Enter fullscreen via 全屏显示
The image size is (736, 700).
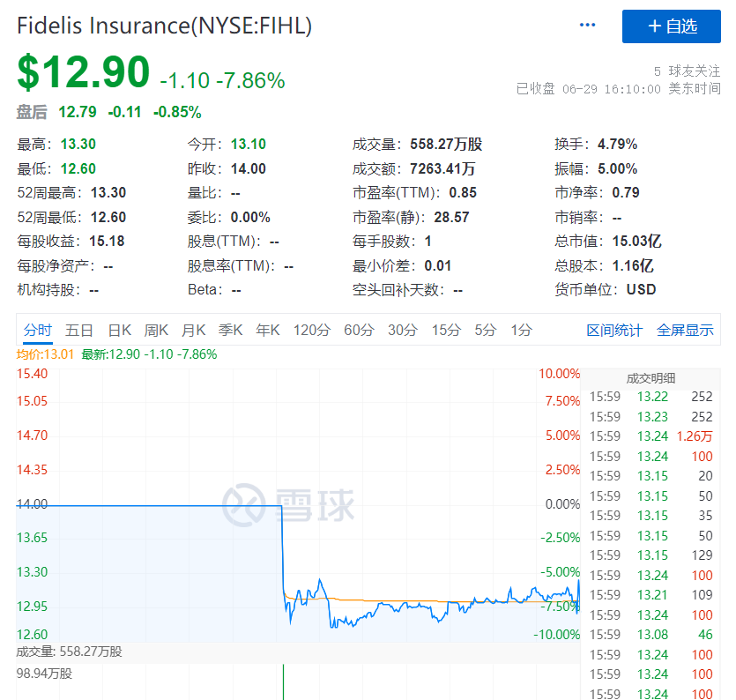coord(686,329)
